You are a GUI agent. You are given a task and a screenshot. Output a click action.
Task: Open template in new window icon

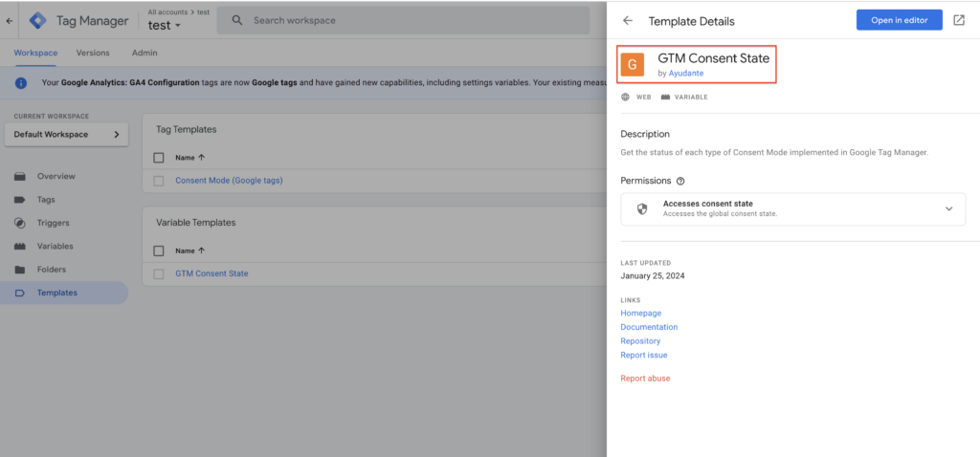[x=959, y=20]
